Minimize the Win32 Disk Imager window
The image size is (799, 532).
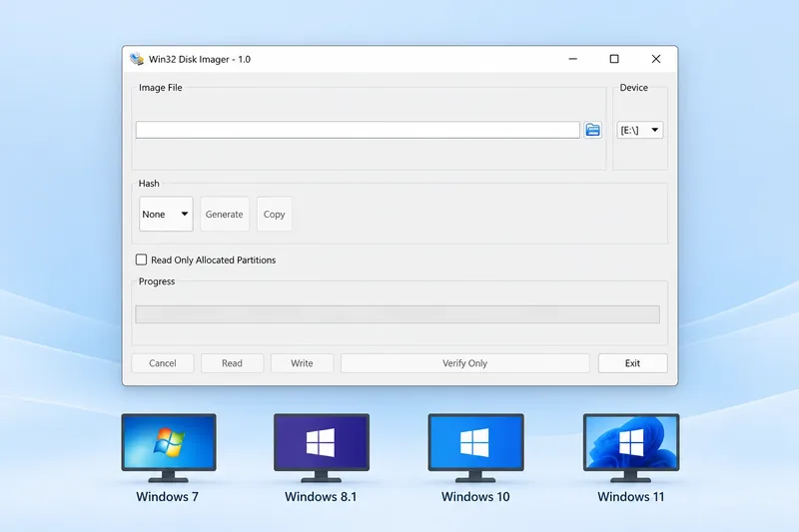(572, 59)
